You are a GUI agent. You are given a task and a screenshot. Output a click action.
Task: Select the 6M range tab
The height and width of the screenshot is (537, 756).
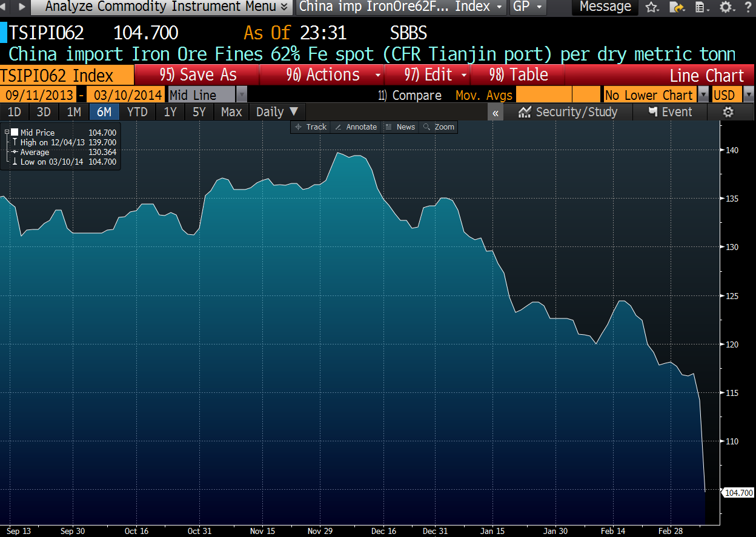point(104,112)
